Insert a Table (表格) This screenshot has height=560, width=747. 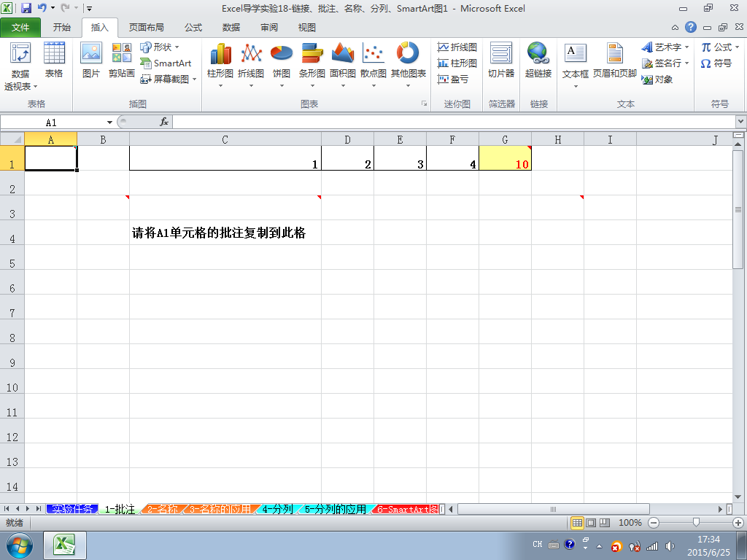pyautogui.click(x=54, y=61)
